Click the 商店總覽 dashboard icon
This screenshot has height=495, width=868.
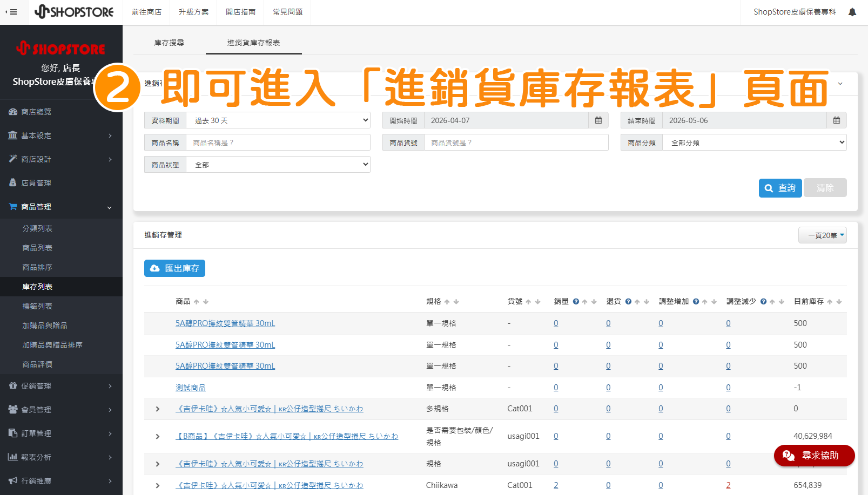13,112
